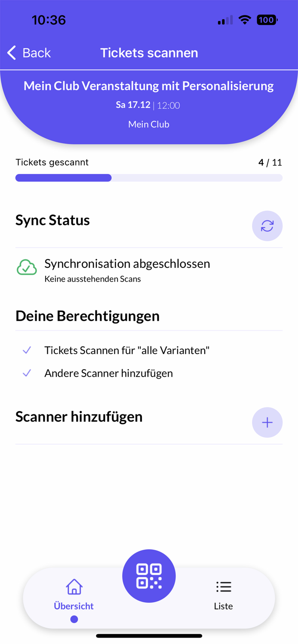The width and height of the screenshot is (298, 644).
Task: Tap the Back navigation button
Action: tap(28, 52)
